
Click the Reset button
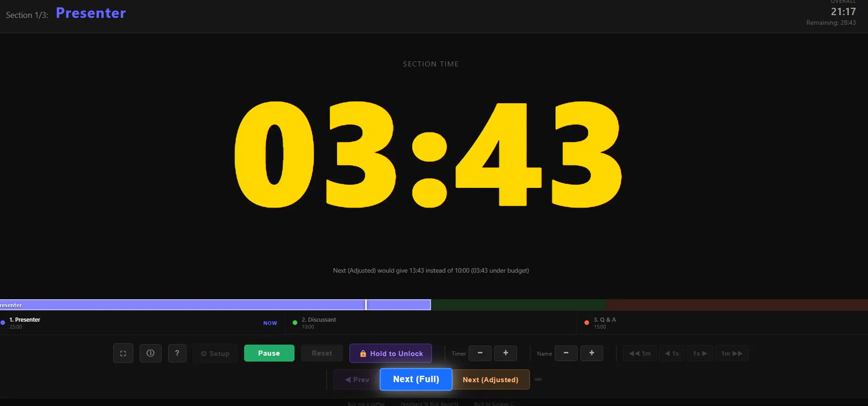[322, 353]
